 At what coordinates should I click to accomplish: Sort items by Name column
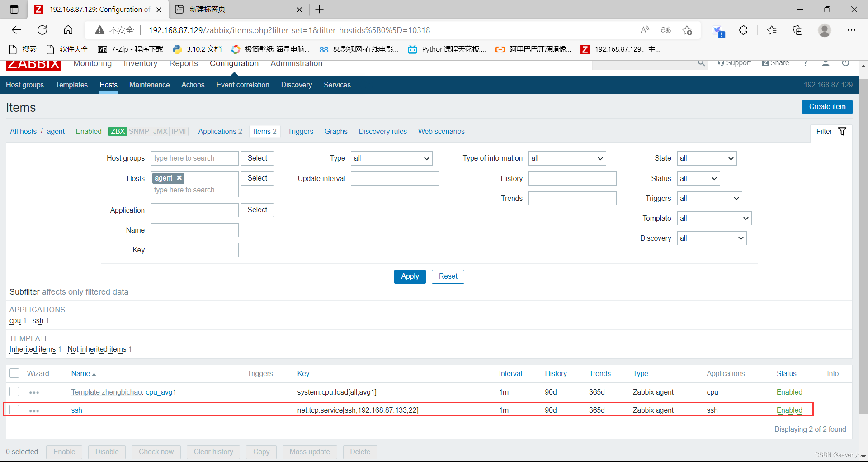[x=84, y=373]
